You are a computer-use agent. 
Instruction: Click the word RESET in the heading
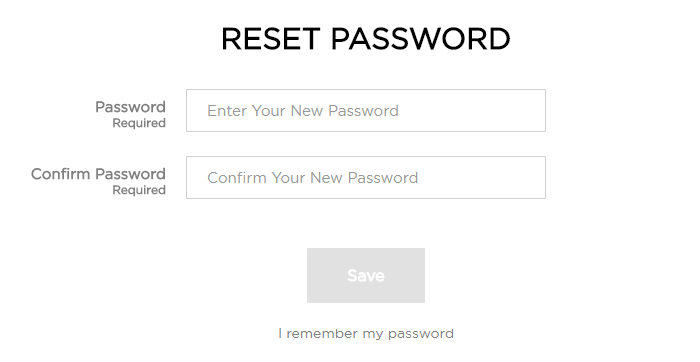[271, 38]
